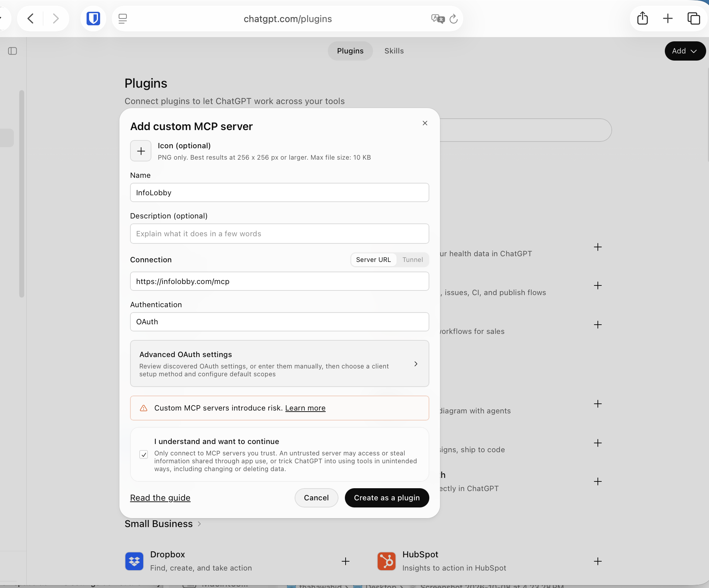Toggle the ChatGPT sidebar panel
The height and width of the screenshot is (588, 709).
[12, 51]
